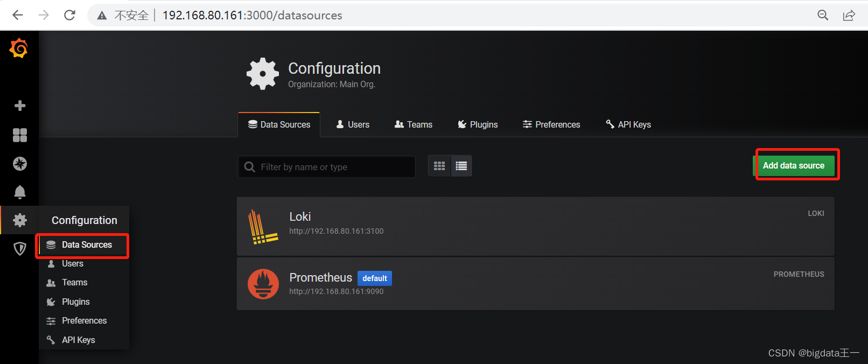Select the API Keys tab

tap(628, 124)
